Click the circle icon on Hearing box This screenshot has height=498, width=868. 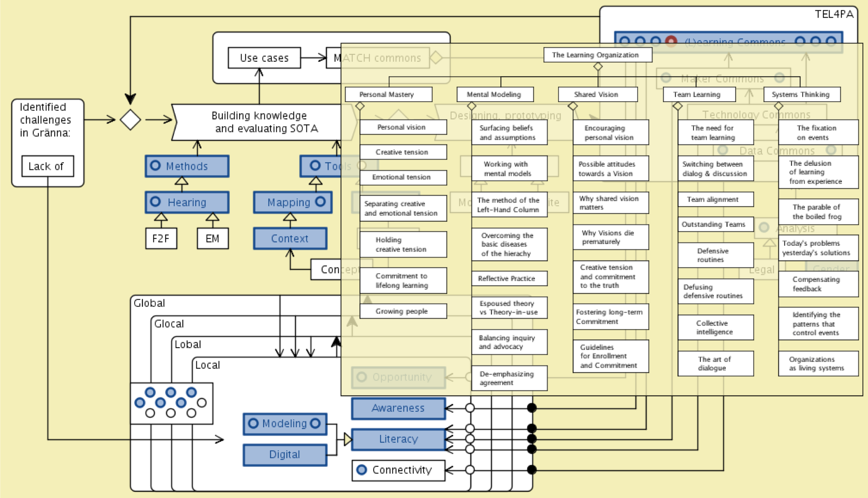pos(155,201)
